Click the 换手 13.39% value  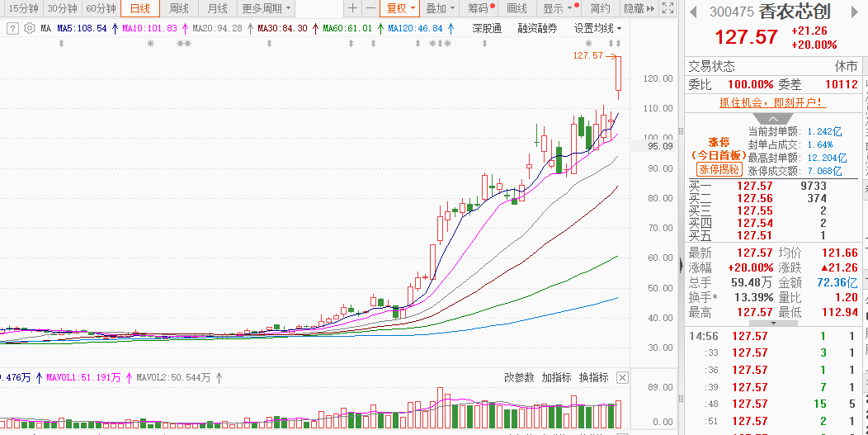coord(753,298)
